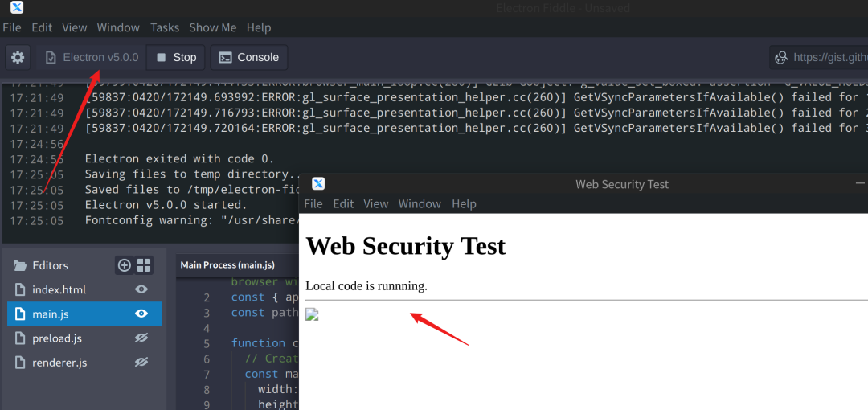
Task: Click the GitHub gist icon
Action: click(x=780, y=58)
